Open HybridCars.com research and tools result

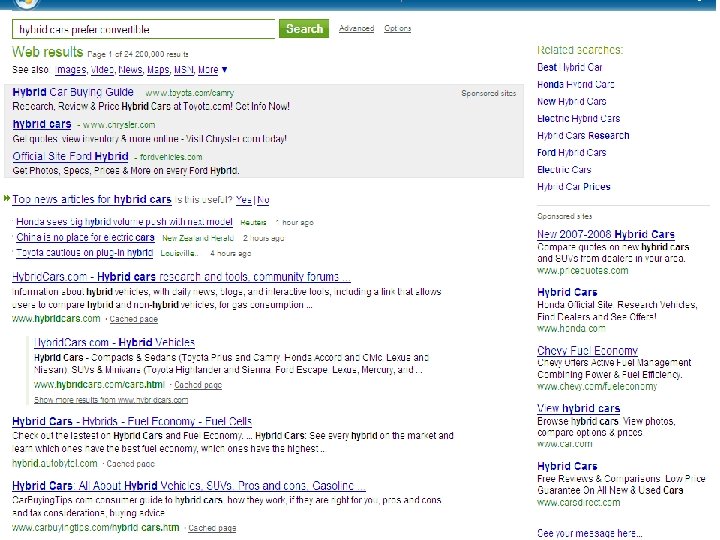(x=181, y=277)
